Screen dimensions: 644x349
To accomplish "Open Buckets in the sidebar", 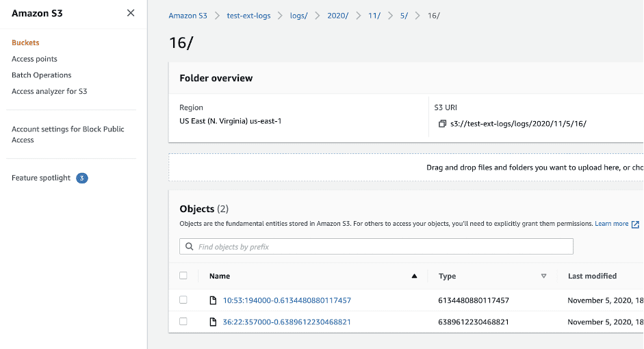I will click(x=25, y=42).
